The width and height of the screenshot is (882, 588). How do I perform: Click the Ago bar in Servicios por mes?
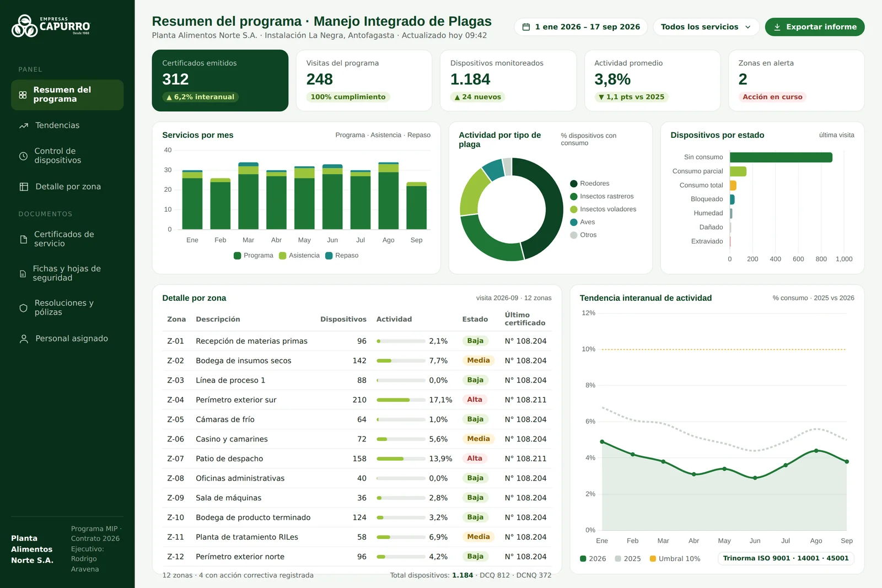tap(389, 196)
